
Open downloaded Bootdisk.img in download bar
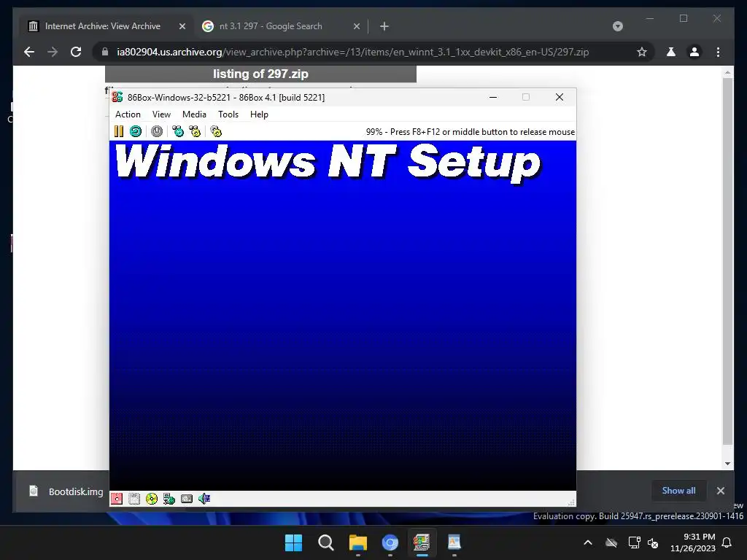point(66,491)
